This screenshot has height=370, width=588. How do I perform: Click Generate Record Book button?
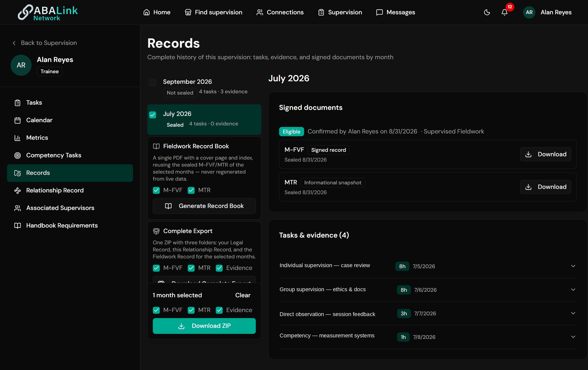pos(204,206)
